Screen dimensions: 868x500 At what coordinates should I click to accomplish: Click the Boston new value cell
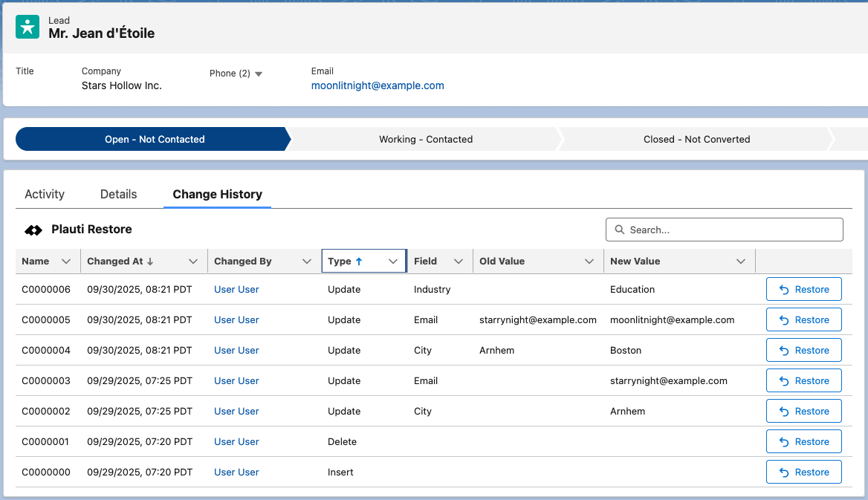click(626, 351)
